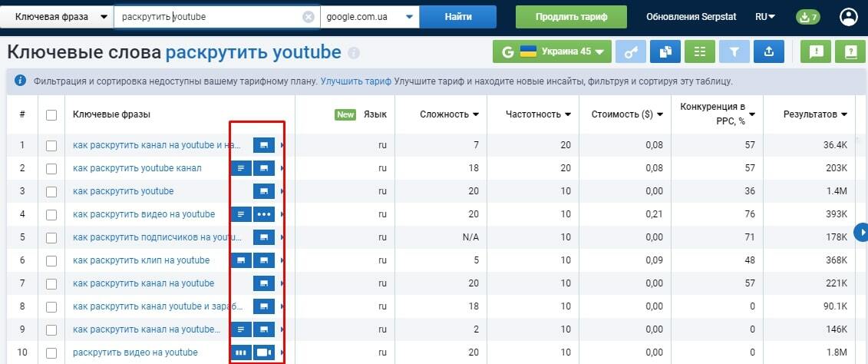The image size is (868, 364).
Task: Click the key icon button in toolbar
Action: pos(631,52)
